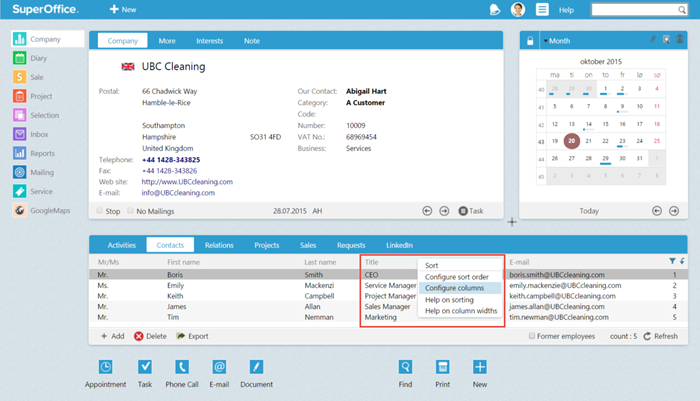This screenshot has height=401, width=700.
Task: Select Help on sorting menu item
Action: coord(460,300)
